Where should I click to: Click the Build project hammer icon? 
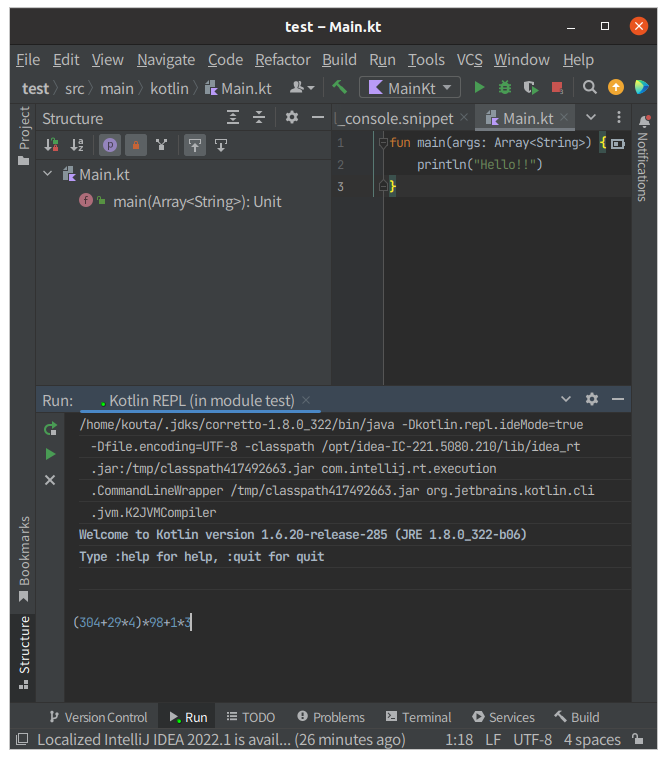[x=339, y=87]
